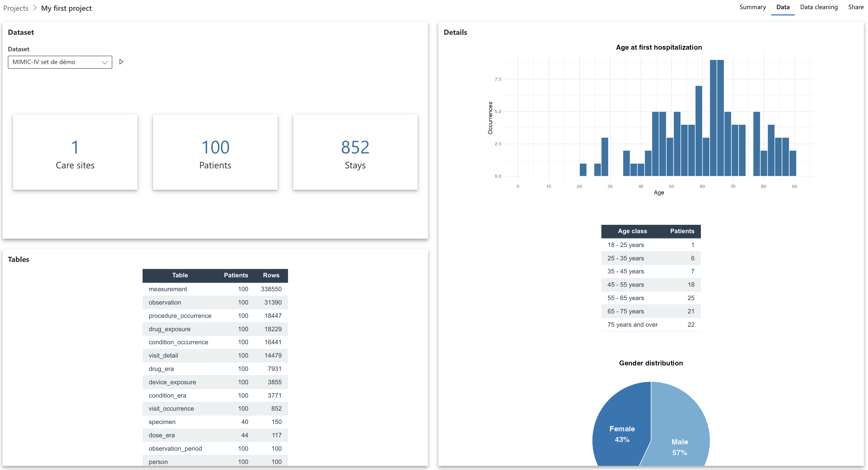The width and height of the screenshot is (868, 470).
Task: Switch to the Summary tab
Action: 752,7
